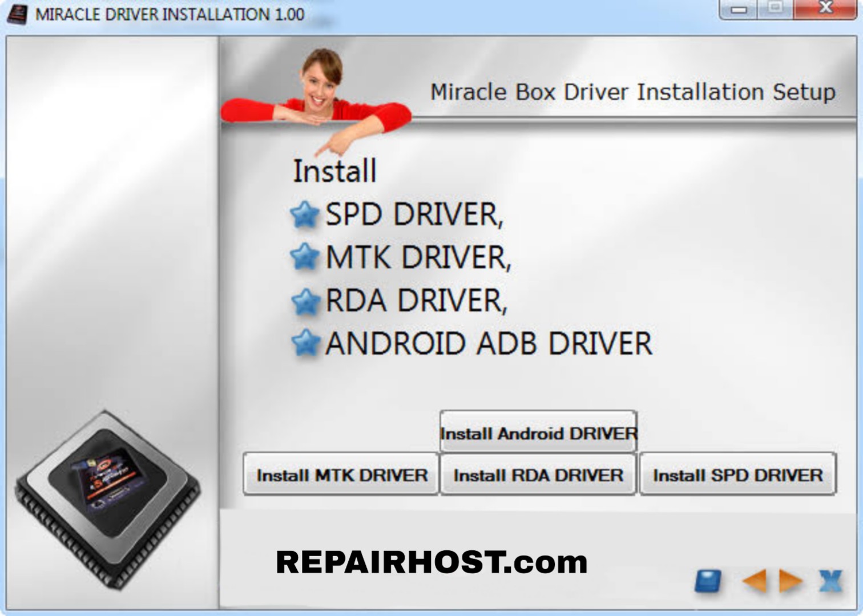Click the star beside RDA DRIVER
Image resolution: width=863 pixels, height=616 pixels.
coord(305,301)
